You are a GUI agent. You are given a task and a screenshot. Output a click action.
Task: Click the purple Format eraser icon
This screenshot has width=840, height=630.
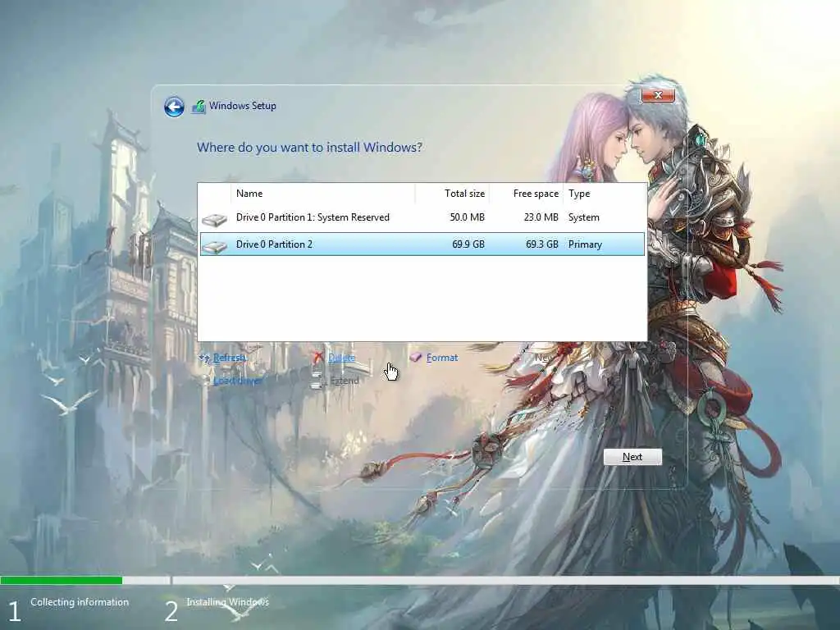416,358
